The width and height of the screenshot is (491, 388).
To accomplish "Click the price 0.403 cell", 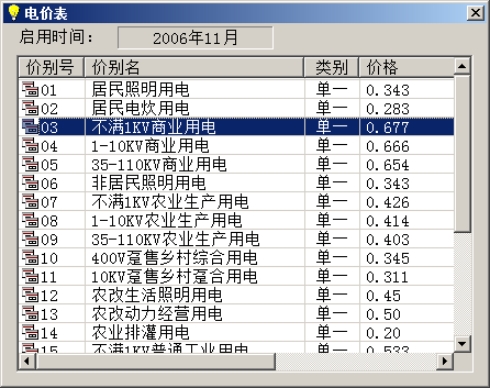I will pos(388,239).
